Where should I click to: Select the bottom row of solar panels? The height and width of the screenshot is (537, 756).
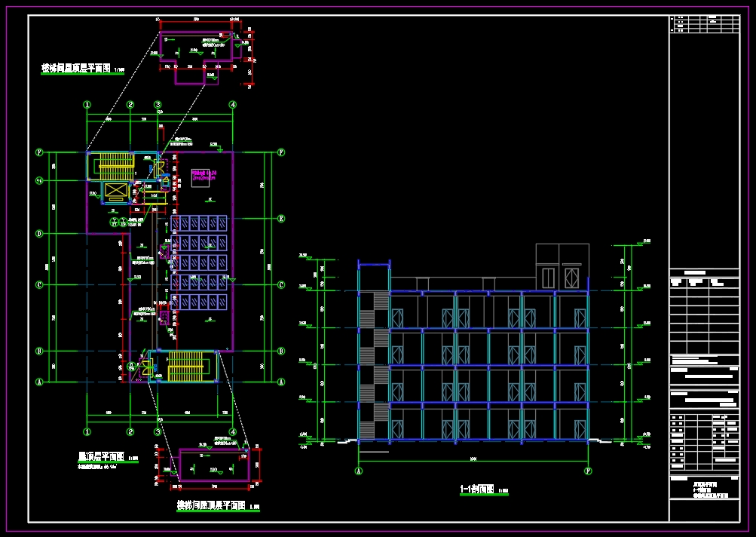[199, 302]
